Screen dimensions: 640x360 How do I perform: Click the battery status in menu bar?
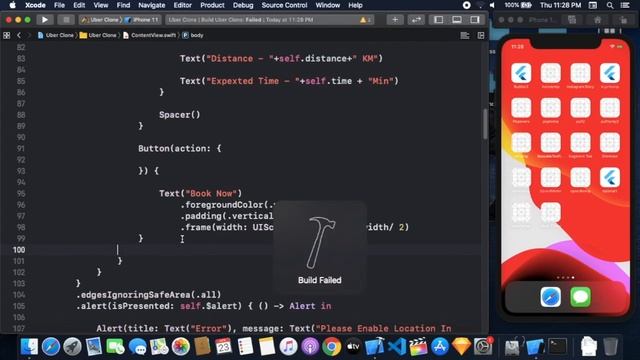[518, 5]
